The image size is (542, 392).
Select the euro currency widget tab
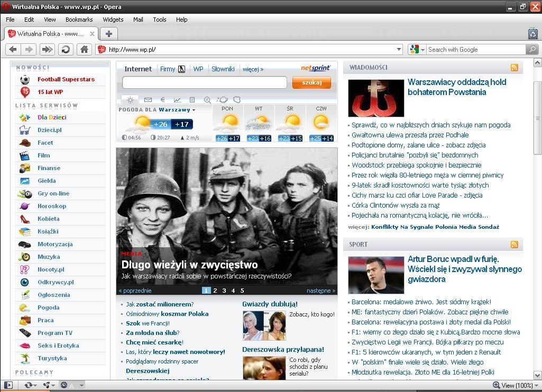click(162, 99)
